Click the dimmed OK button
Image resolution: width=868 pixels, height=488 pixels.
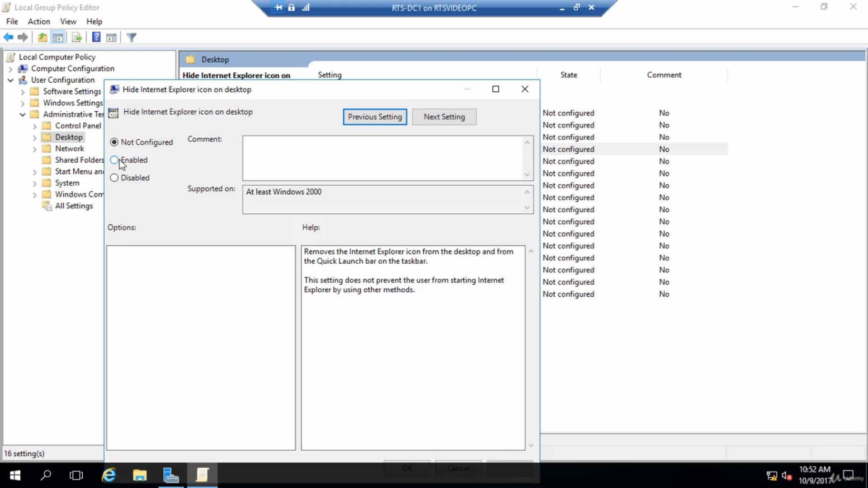(x=407, y=468)
